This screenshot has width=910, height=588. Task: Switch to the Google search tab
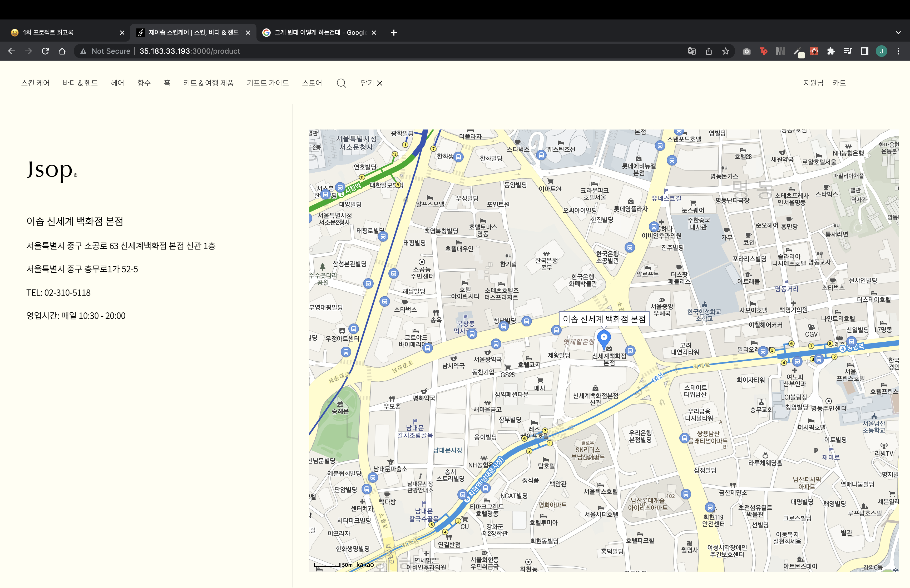(x=319, y=32)
